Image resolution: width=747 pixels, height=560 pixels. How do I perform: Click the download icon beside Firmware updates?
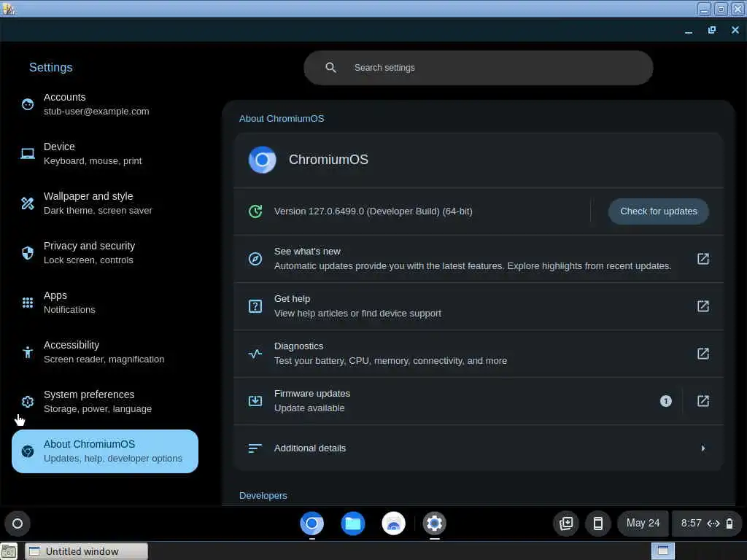tap(255, 401)
